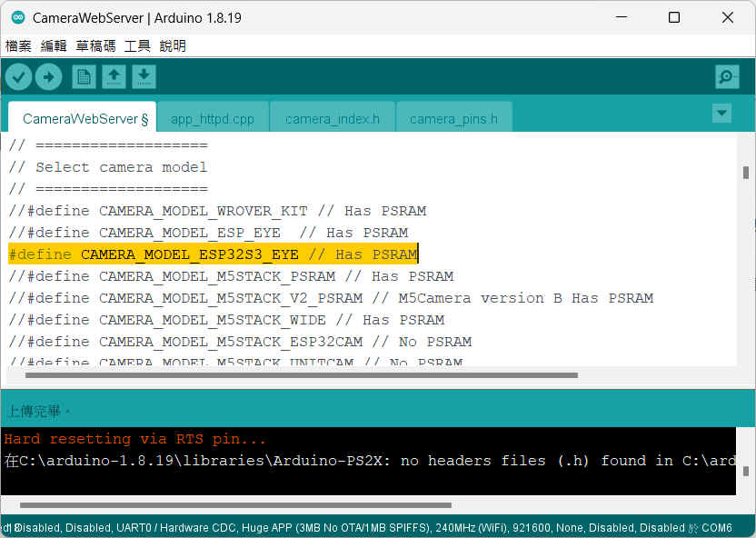Click the CAMERA_MODEL_ESP_EYE line

pyautogui.click(x=208, y=233)
